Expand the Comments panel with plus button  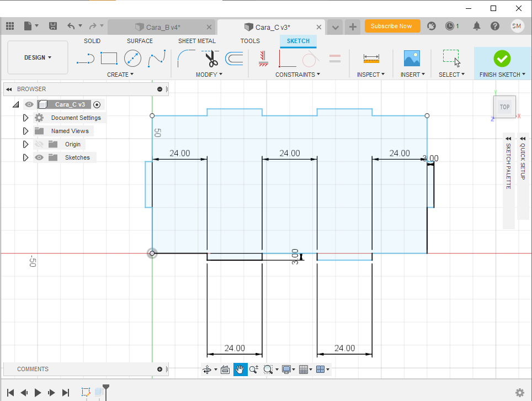[x=160, y=369]
